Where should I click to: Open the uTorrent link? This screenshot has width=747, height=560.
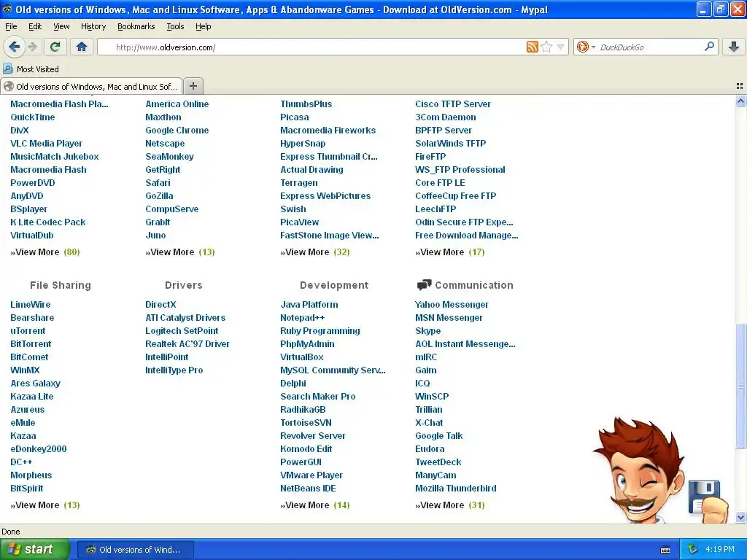[x=28, y=330]
